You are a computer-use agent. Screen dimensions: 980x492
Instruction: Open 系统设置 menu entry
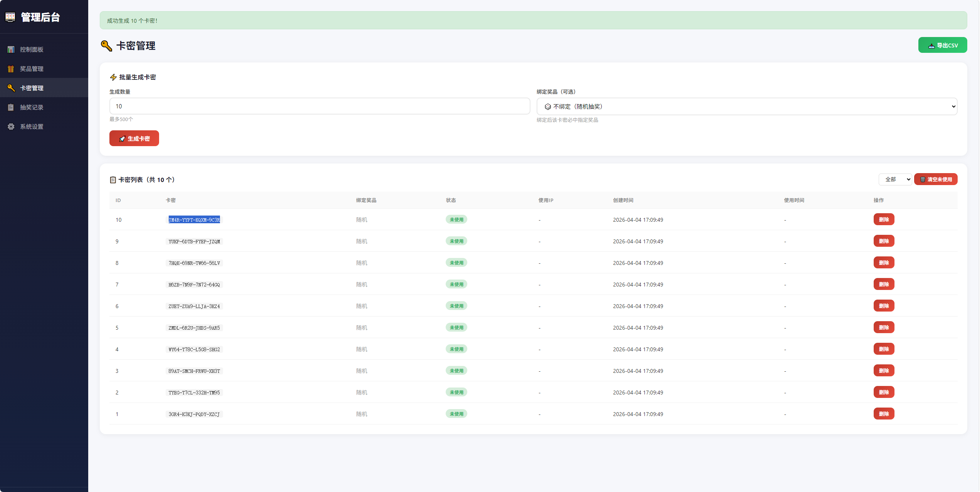32,126
